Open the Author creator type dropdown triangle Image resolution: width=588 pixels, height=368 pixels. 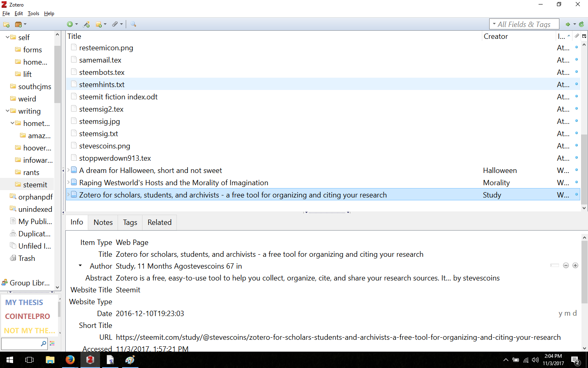(x=80, y=266)
